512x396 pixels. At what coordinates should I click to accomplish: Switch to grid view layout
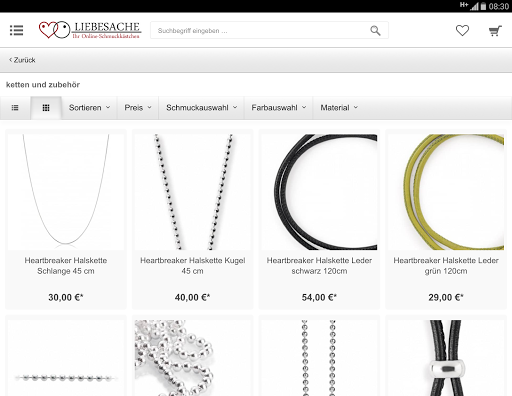pos(46,108)
